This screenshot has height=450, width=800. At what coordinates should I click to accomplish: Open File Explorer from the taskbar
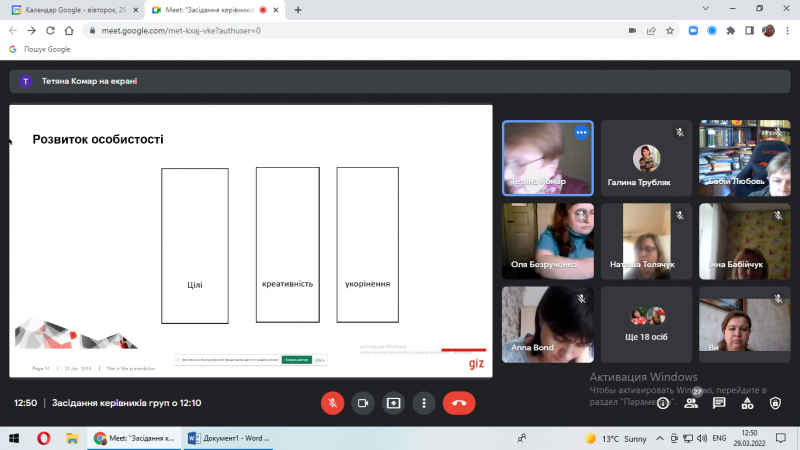(72, 438)
